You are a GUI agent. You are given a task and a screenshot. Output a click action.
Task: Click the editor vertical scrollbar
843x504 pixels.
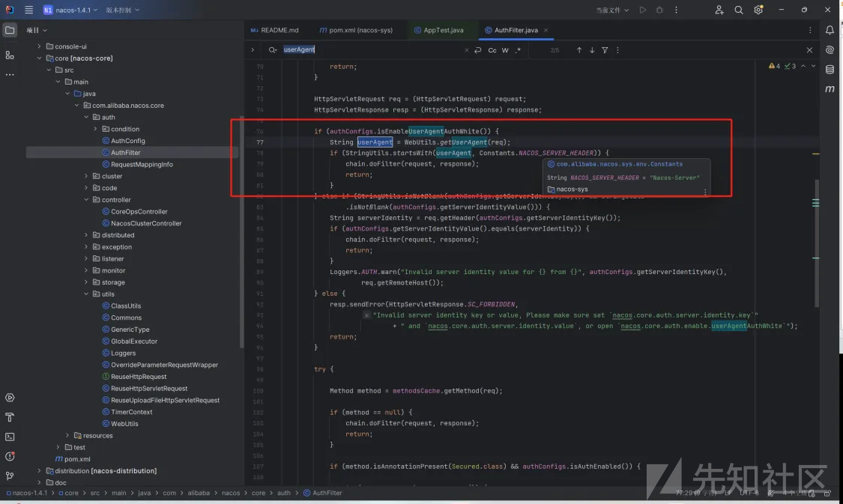(x=818, y=243)
